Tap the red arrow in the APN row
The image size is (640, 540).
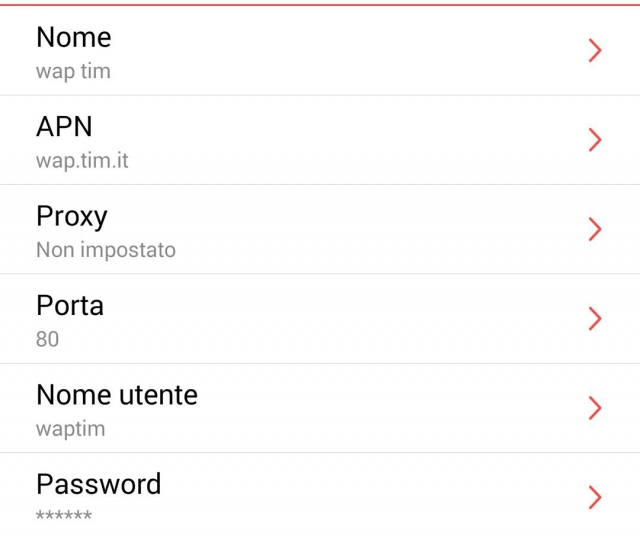595,140
